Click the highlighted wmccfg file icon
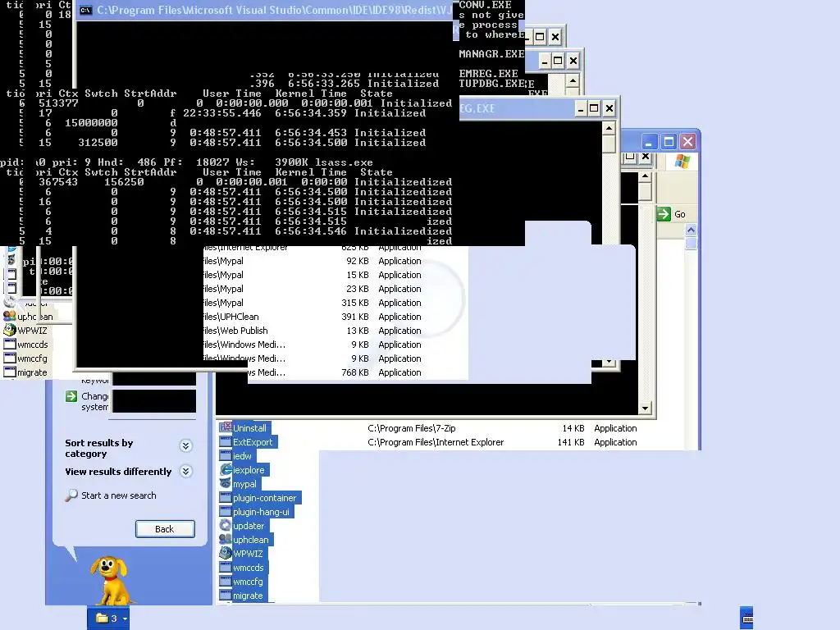Image resolution: width=840 pixels, height=630 pixels. (x=226, y=581)
